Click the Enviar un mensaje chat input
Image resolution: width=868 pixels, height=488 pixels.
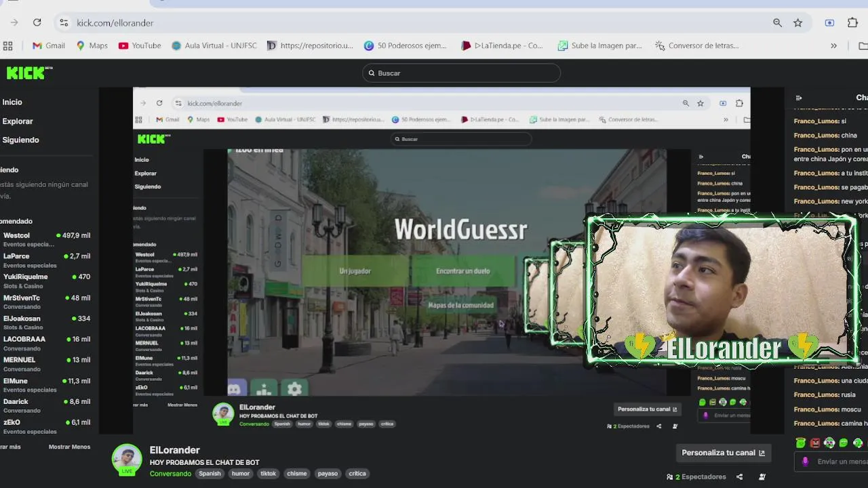tap(831, 462)
